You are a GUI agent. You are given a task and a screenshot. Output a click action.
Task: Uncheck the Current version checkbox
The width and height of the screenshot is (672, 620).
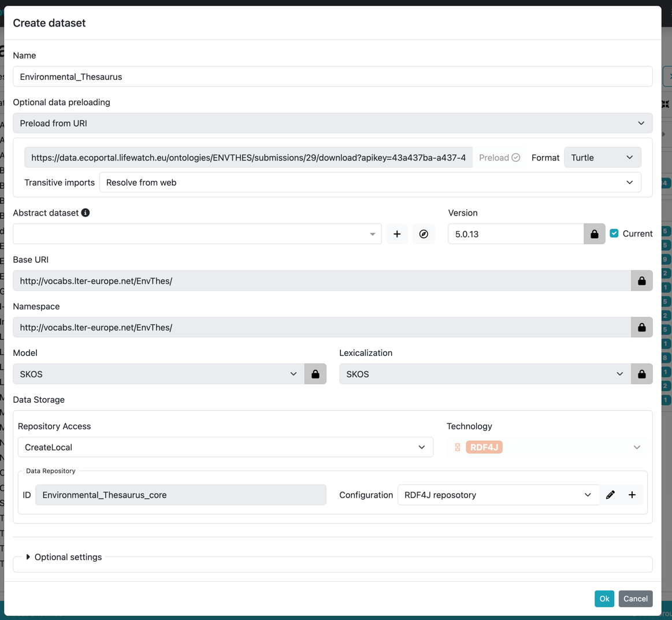point(614,233)
